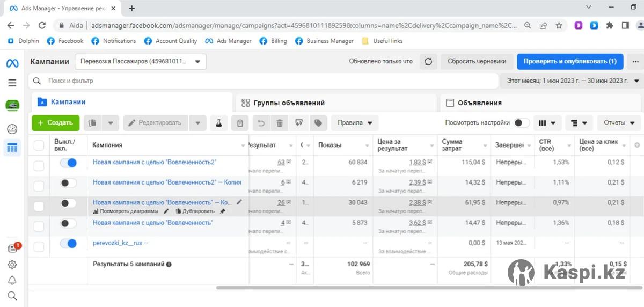Image resolution: width=644 pixels, height=307 pixels.
Task: Toggle the "Посмотреть настройки" switch
Action: (521, 123)
